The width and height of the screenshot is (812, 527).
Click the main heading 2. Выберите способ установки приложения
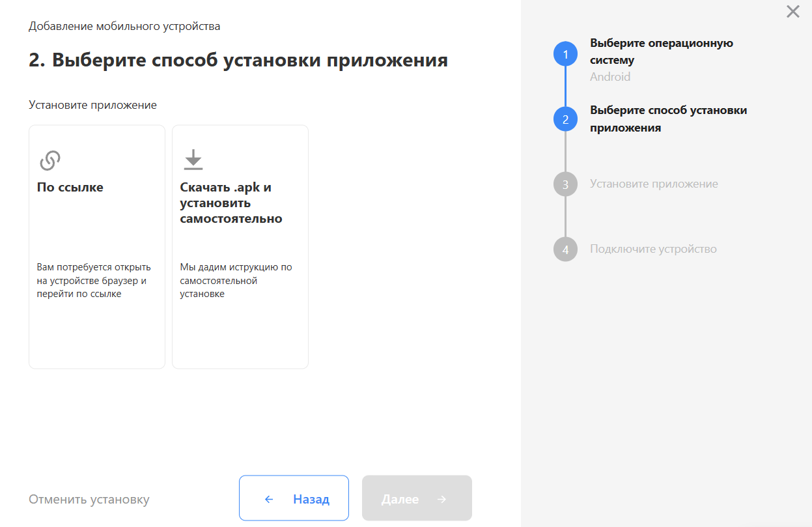[238, 61]
